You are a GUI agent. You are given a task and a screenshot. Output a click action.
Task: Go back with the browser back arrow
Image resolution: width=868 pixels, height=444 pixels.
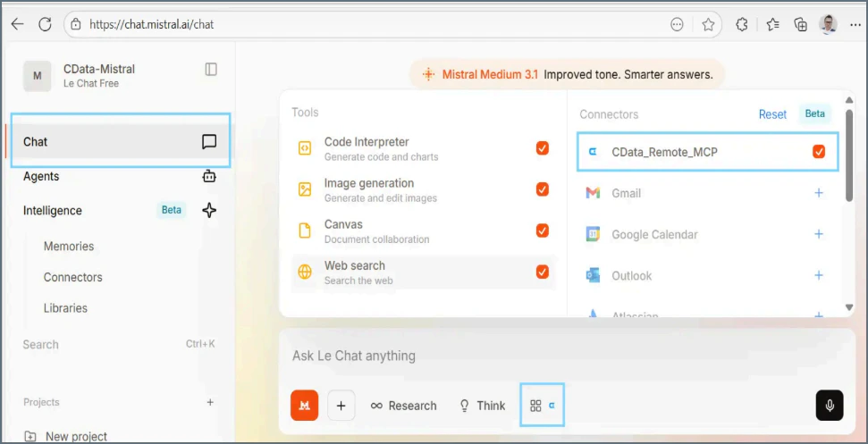18,24
